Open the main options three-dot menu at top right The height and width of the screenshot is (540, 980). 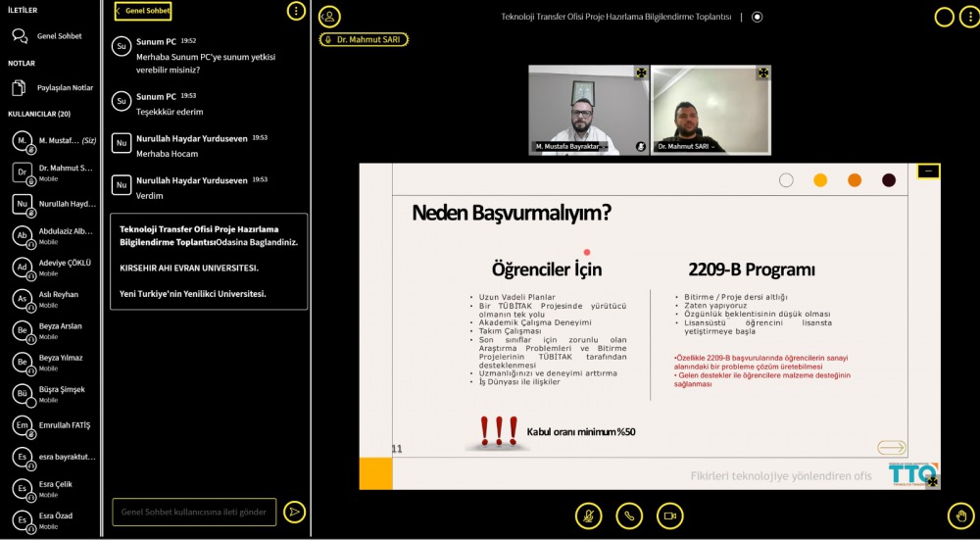click(x=967, y=17)
